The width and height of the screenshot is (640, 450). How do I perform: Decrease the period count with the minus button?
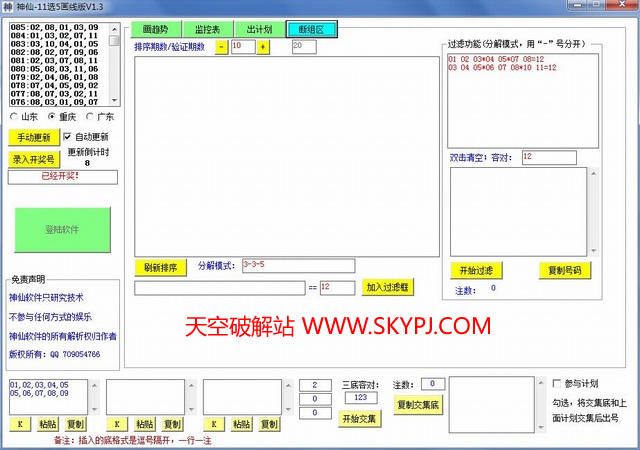222,46
